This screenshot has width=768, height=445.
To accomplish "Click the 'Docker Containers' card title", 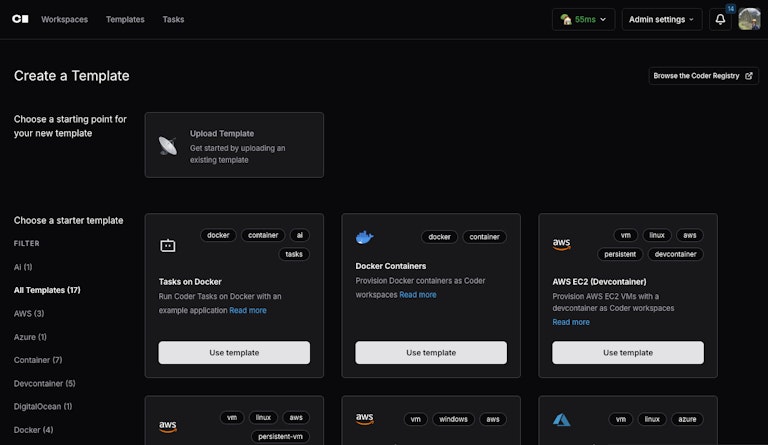I will tap(391, 266).
